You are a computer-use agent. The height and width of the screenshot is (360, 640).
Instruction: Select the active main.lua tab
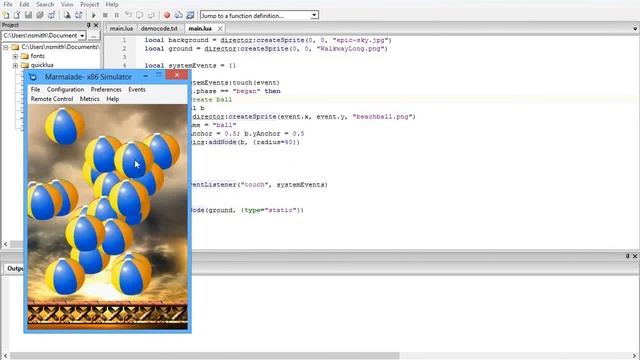pyautogui.click(x=200, y=29)
